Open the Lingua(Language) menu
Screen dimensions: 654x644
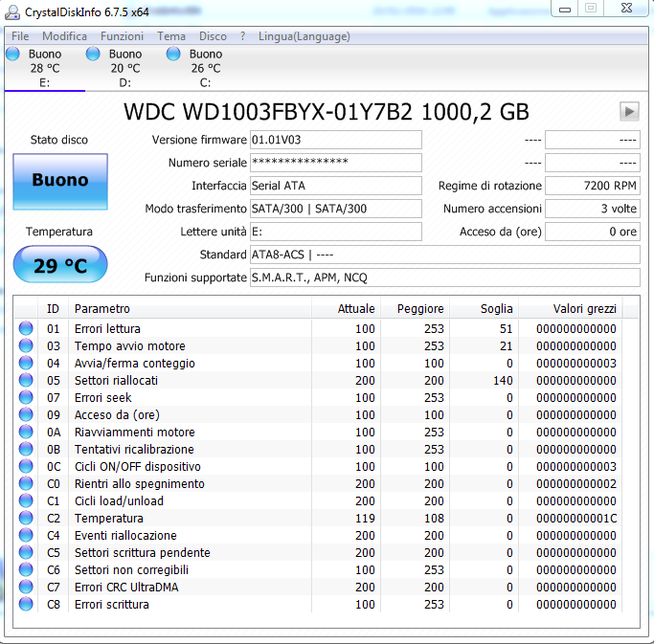coord(304,36)
